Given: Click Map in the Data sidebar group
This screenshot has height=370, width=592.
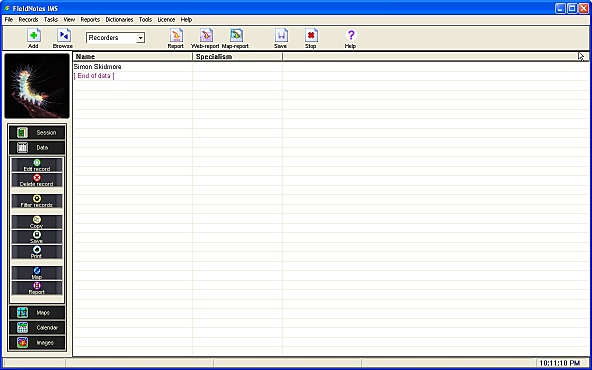Looking at the screenshot, I should tap(37, 273).
